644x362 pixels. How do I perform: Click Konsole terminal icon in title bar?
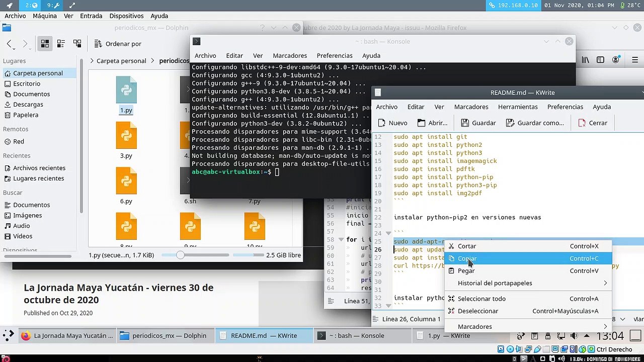[x=197, y=41]
